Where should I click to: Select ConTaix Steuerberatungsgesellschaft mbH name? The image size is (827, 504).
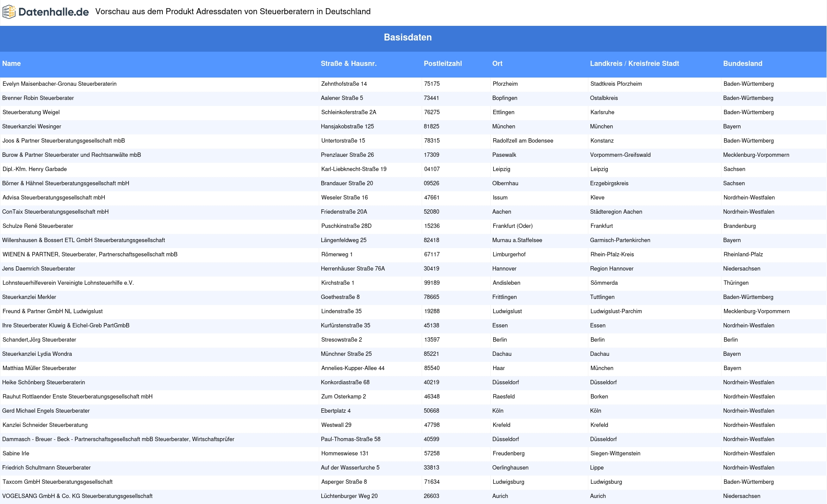(55, 212)
